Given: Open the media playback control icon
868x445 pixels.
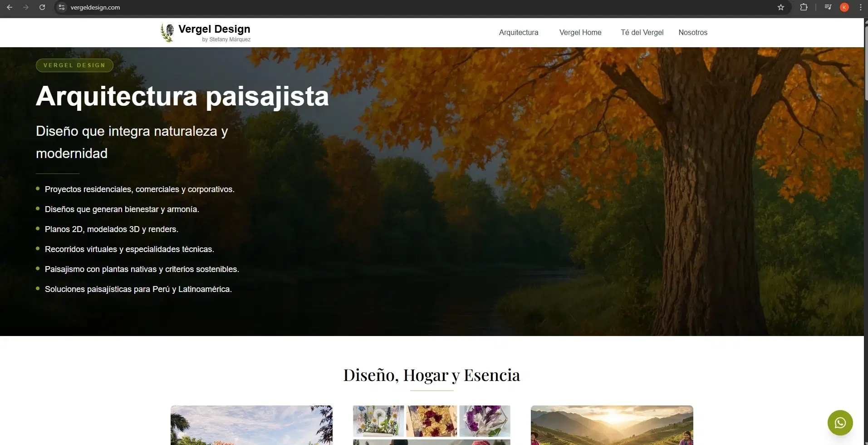Looking at the screenshot, I should point(827,7).
